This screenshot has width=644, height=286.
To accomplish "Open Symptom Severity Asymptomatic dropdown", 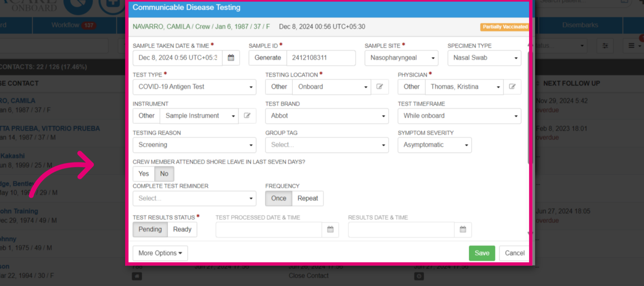I will pos(435,145).
